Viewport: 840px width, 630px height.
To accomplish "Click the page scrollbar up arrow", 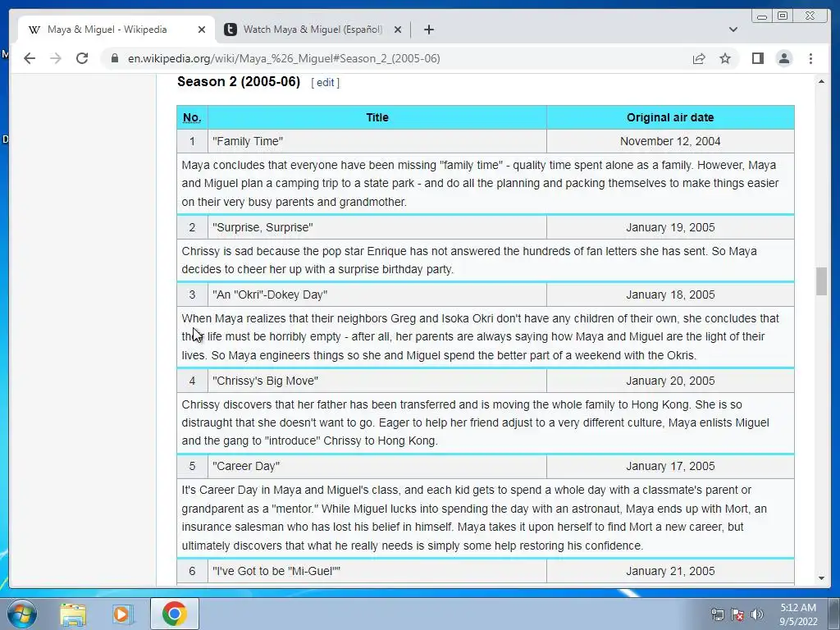I will [821, 81].
